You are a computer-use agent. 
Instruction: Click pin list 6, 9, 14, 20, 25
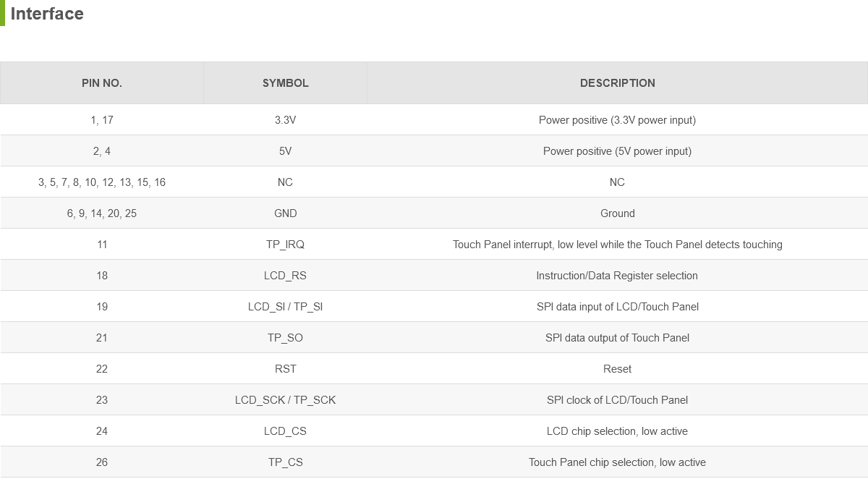(102, 213)
